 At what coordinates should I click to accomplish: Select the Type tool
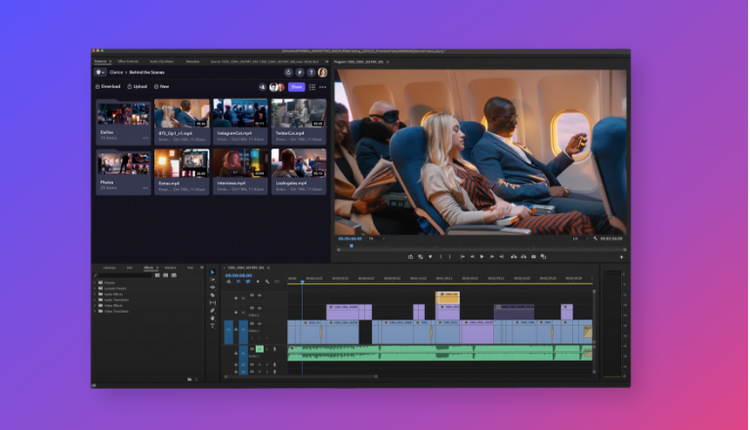tap(212, 326)
